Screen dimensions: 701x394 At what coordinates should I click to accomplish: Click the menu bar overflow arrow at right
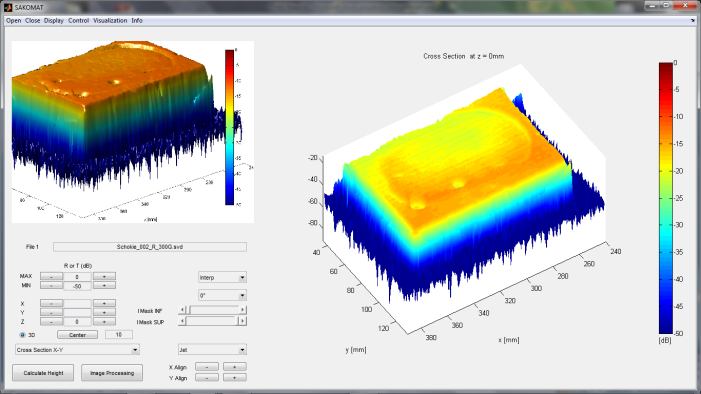click(693, 21)
